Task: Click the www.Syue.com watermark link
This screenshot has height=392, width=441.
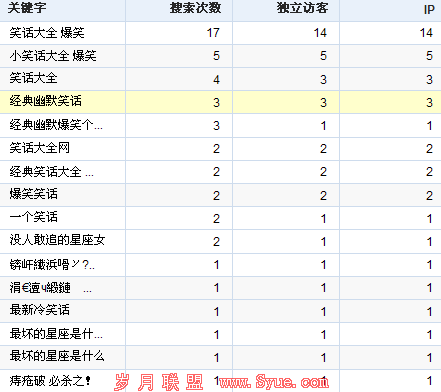Action: click(274, 382)
